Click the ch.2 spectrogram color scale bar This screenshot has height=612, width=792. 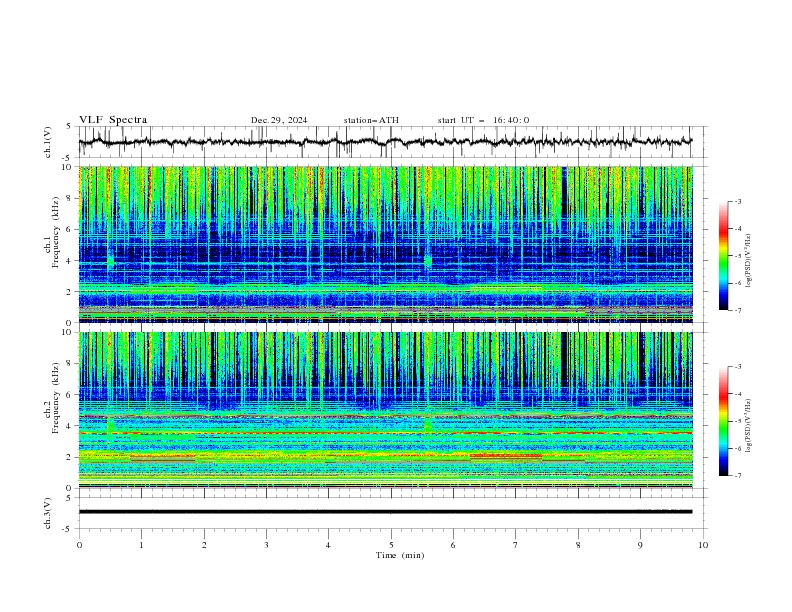(x=724, y=421)
